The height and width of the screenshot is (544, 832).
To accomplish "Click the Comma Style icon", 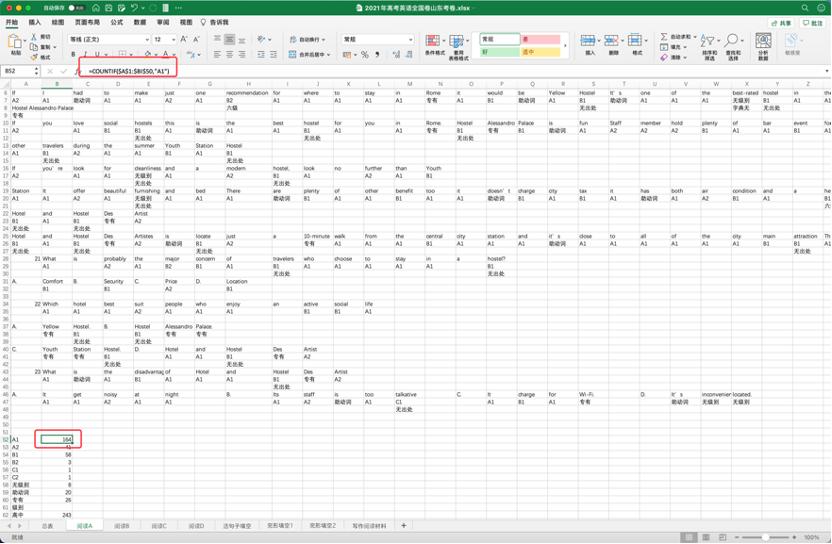I will (x=377, y=54).
